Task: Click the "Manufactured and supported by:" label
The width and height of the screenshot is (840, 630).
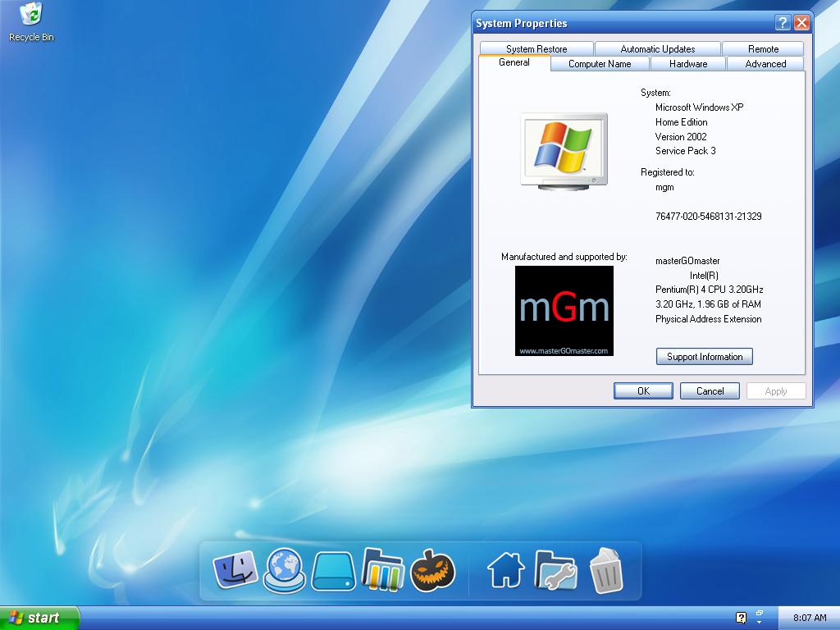Action: pos(564,257)
